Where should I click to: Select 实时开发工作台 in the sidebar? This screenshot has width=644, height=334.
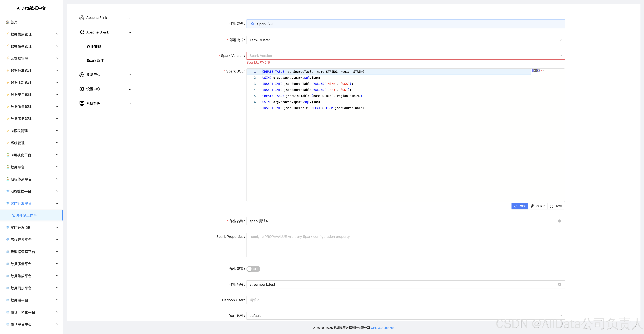coord(31,215)
